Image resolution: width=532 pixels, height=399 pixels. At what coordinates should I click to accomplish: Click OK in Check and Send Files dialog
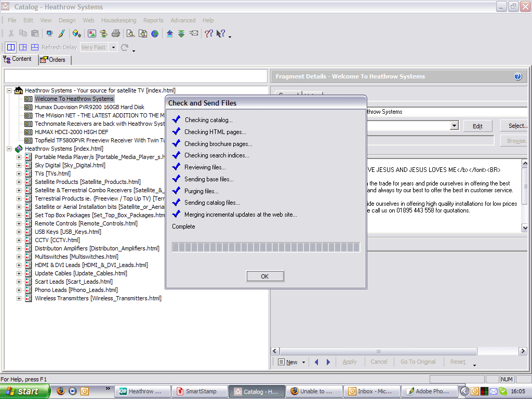(265, 276)
